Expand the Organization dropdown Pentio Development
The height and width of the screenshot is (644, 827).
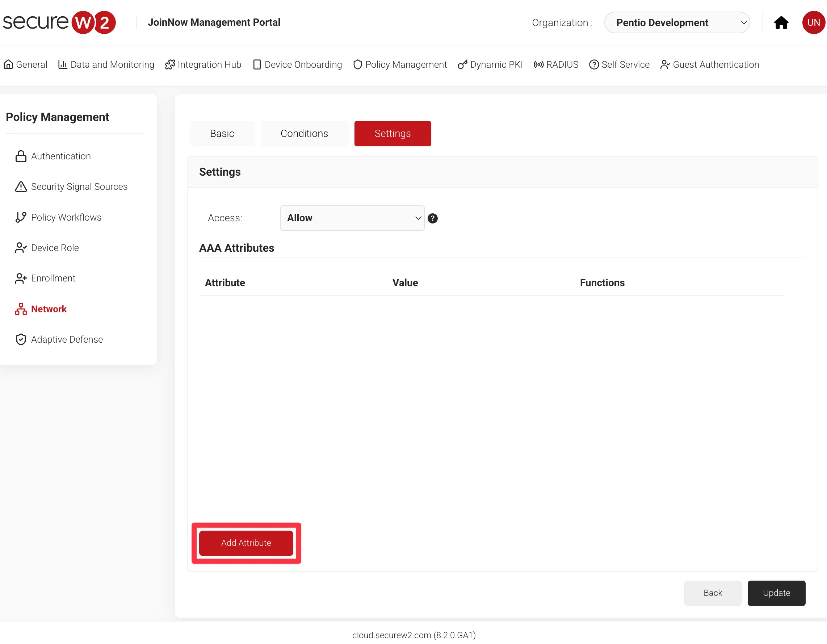[x=677, y=23]
